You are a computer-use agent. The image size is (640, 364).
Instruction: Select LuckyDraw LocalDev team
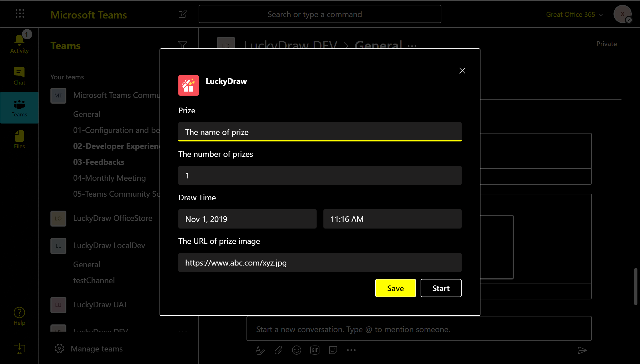click(x=109, y=245)
